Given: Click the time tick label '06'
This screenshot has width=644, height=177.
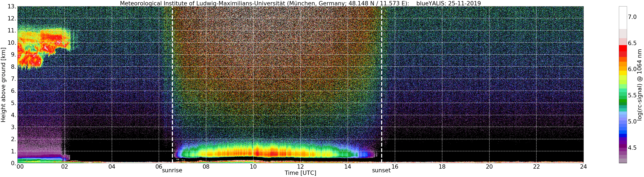Looking at the screenshot, I should 159,166.
